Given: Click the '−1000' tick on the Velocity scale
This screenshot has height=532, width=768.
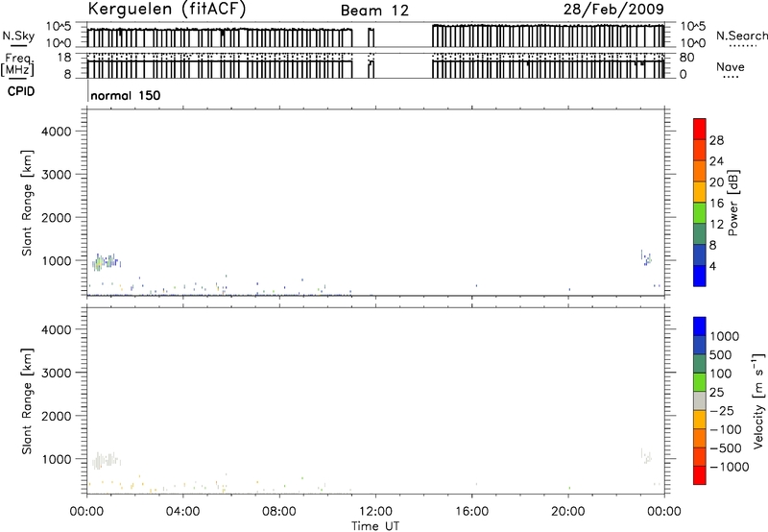Looking at the screenshot, I should pyautogui.click(x=730, y=467).
